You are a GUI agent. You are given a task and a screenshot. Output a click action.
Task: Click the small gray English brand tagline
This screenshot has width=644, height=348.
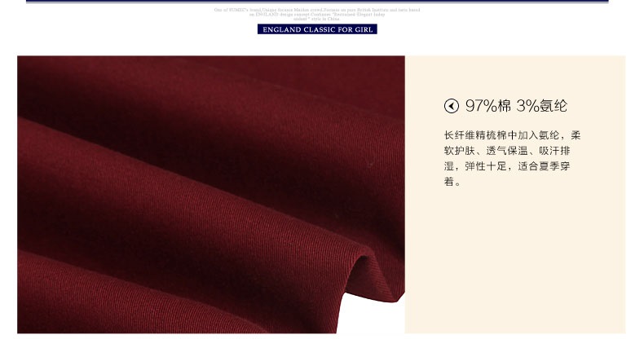tap(317, 14)
